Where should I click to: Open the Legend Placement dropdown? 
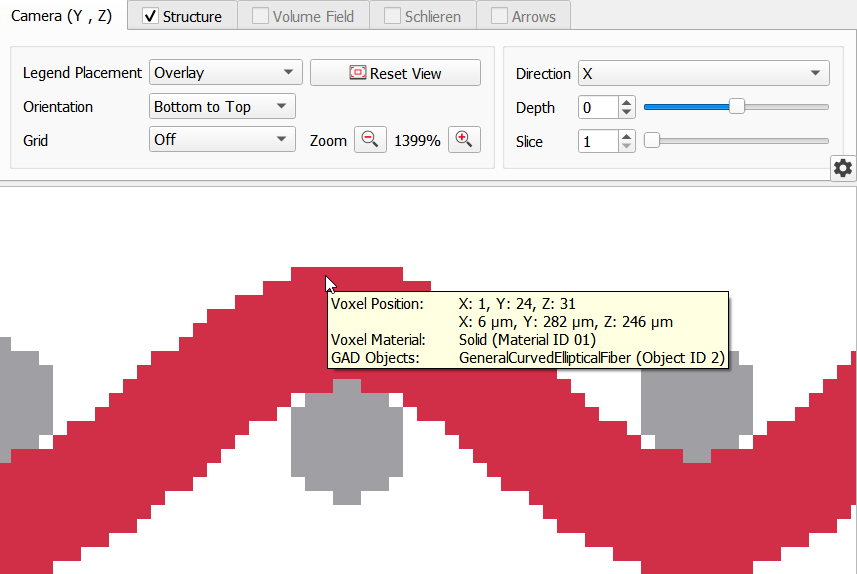tap(225, 73)
